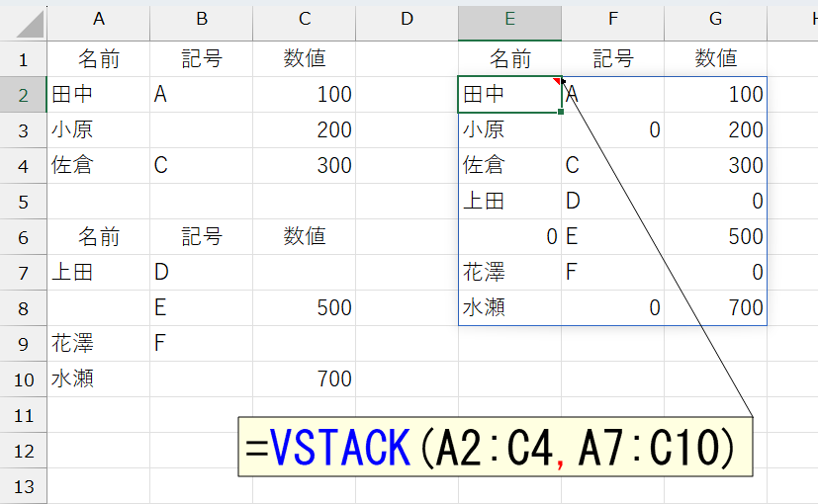Click cell A9 containing 花澤
Viewport: 818px width, 504px height.
99,344
